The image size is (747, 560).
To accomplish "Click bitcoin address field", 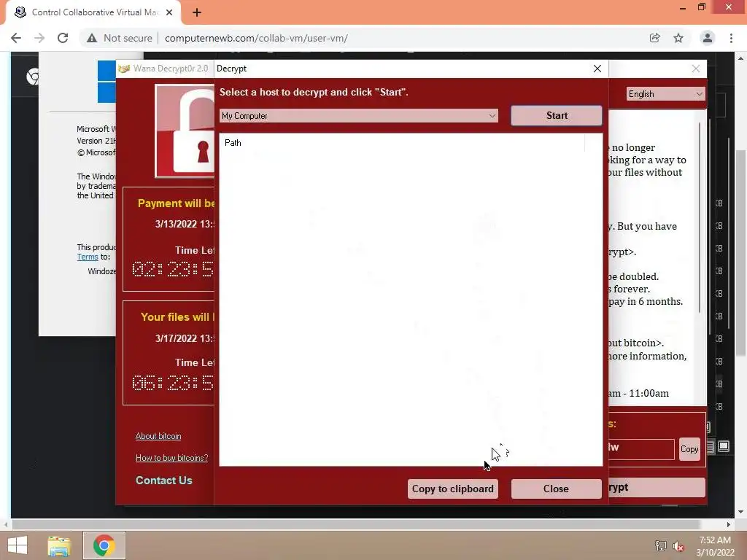I will click(641, 449).
